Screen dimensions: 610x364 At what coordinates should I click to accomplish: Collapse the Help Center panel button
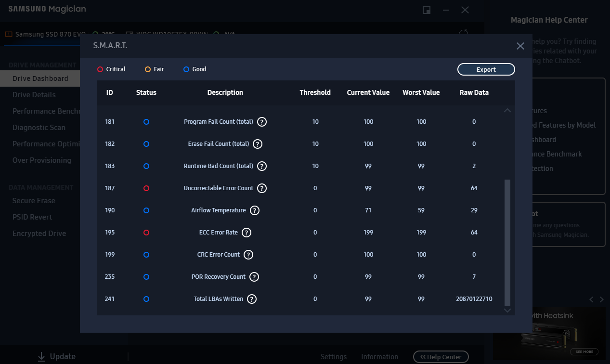click(441, 357)
